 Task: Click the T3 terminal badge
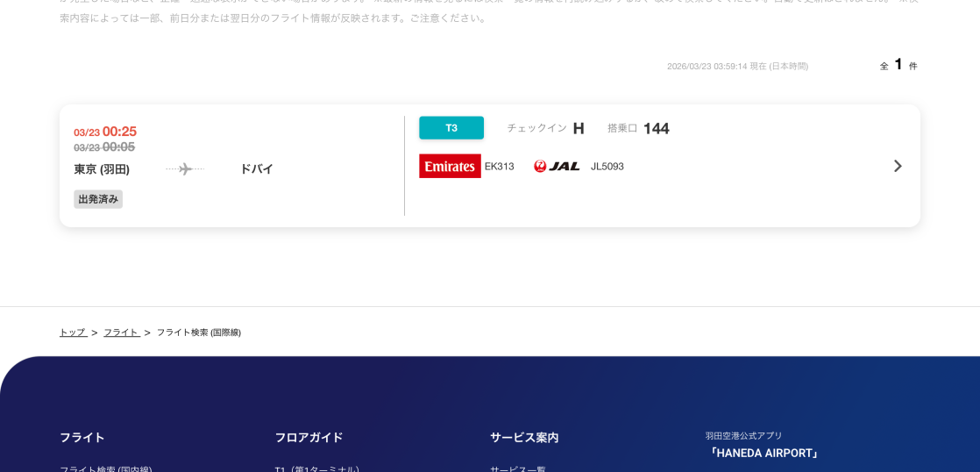pyautogui.click(x=451, y=128)
